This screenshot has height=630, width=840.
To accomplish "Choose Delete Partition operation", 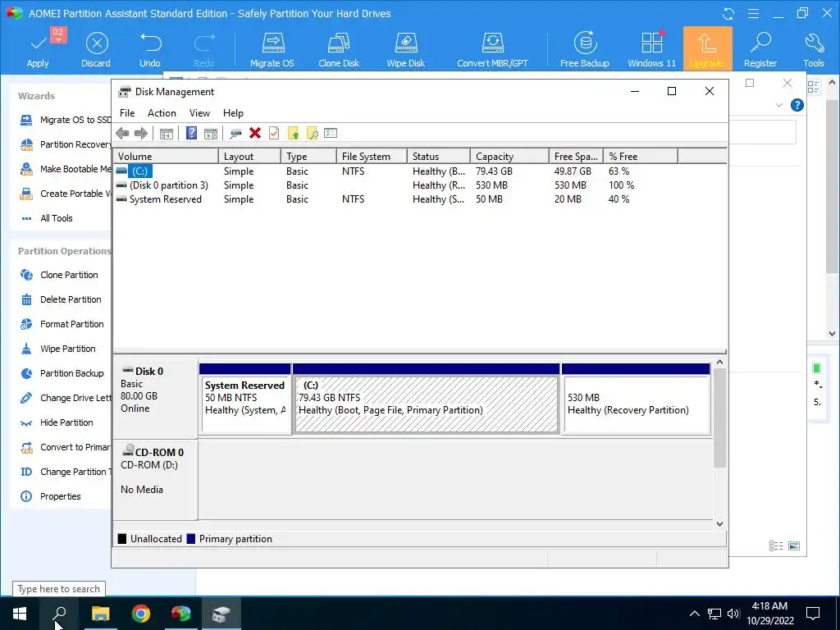I will click(x=61, y=299).
